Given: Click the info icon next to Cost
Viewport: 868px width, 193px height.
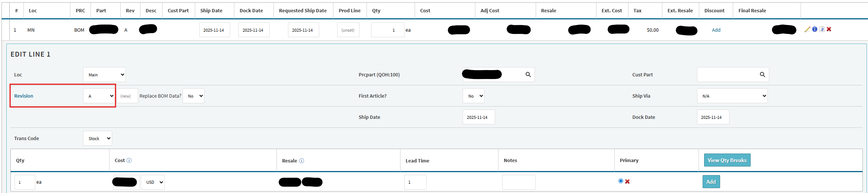Looking at the screenshot, I should pos(129,161).
